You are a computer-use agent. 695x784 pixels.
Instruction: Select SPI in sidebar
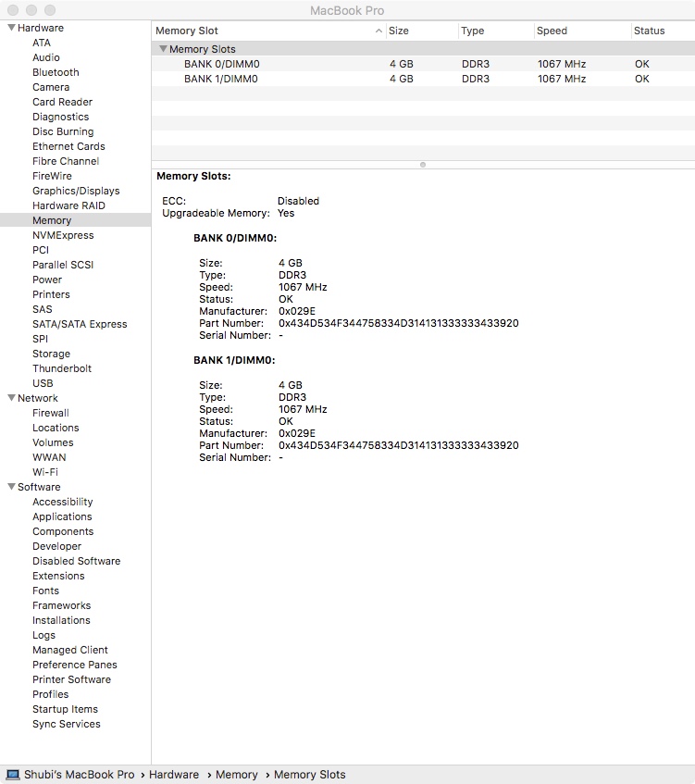coord(40,339)
